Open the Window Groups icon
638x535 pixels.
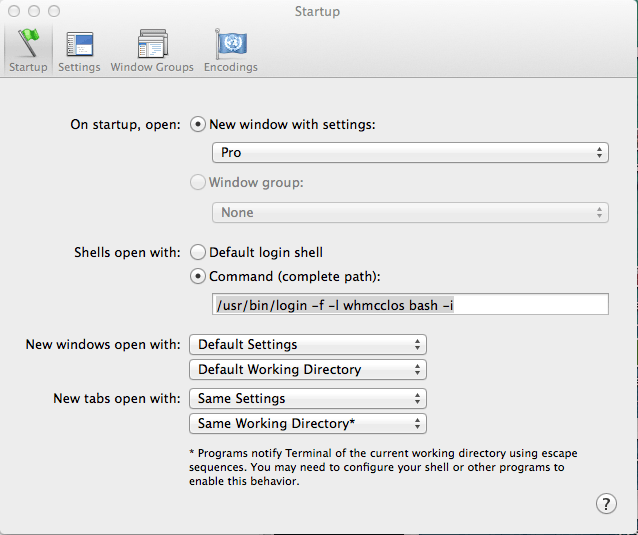pyautogui.click(x=153, y=44)
